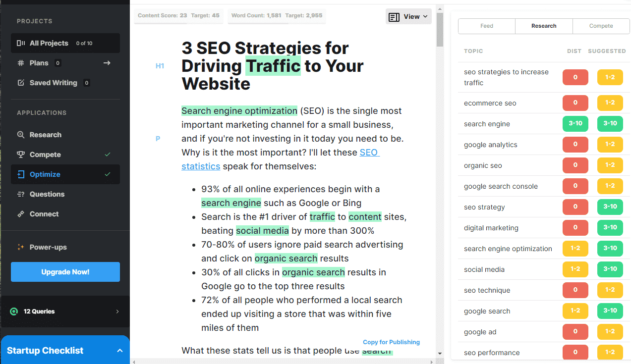Open the SEO statistics hyperlink
Viewport: 631px width, 364px height.
[201, 166]
